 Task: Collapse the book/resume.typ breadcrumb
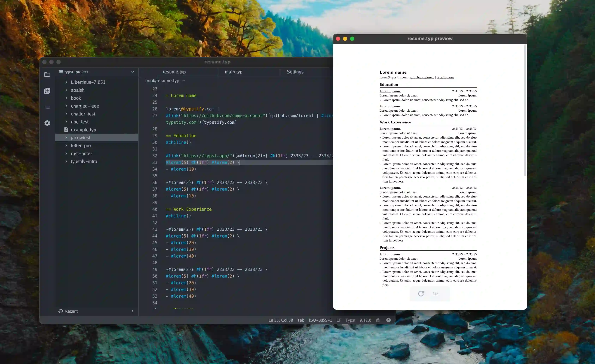click(x=183, y=81)
